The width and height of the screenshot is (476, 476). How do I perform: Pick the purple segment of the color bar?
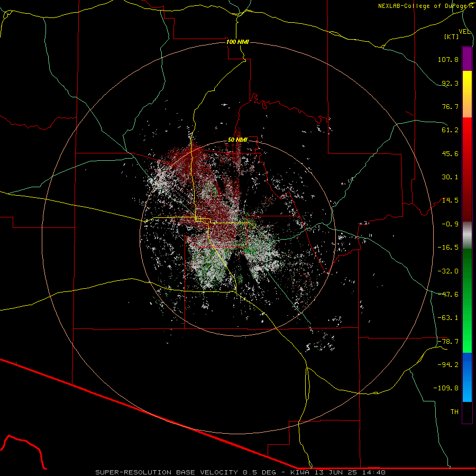coord(467,59)
